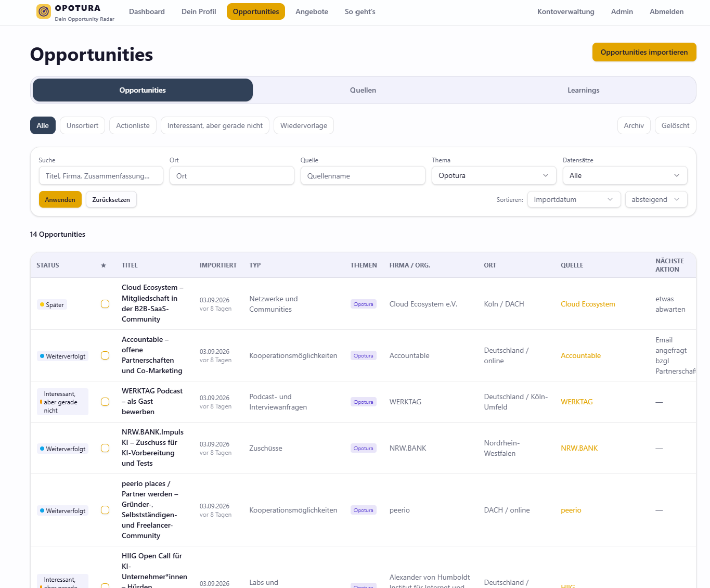710x588 pixels.
Task: Click the Weiterverfolgt status badge in Accountable row
Action: (x=62, y=356)
